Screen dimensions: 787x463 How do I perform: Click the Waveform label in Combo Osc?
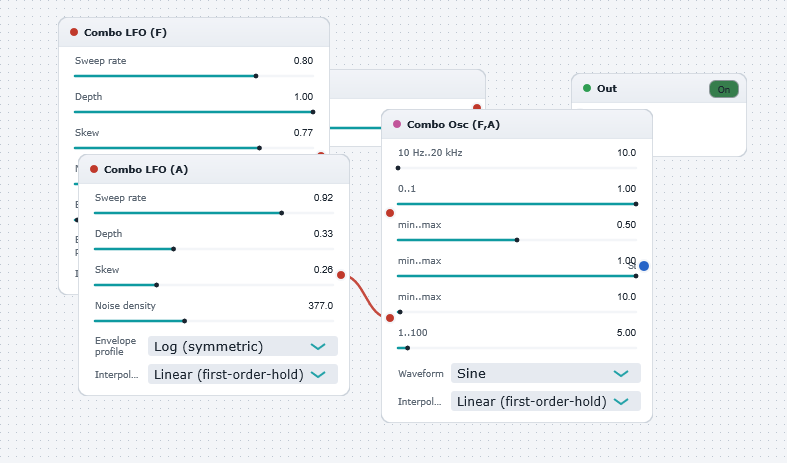421,374
